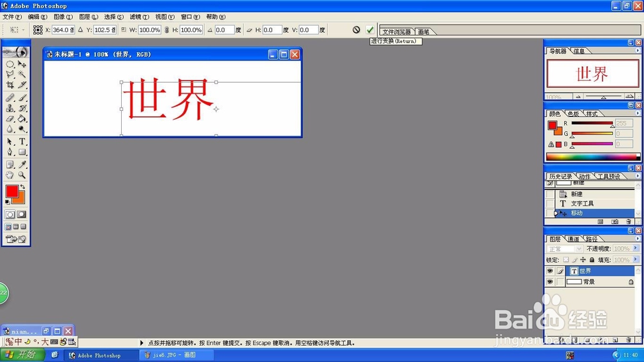The width and height of the screenshot is (644, 362).
Task: Open History panel flyout menu arrow
Action: point(638,176)
